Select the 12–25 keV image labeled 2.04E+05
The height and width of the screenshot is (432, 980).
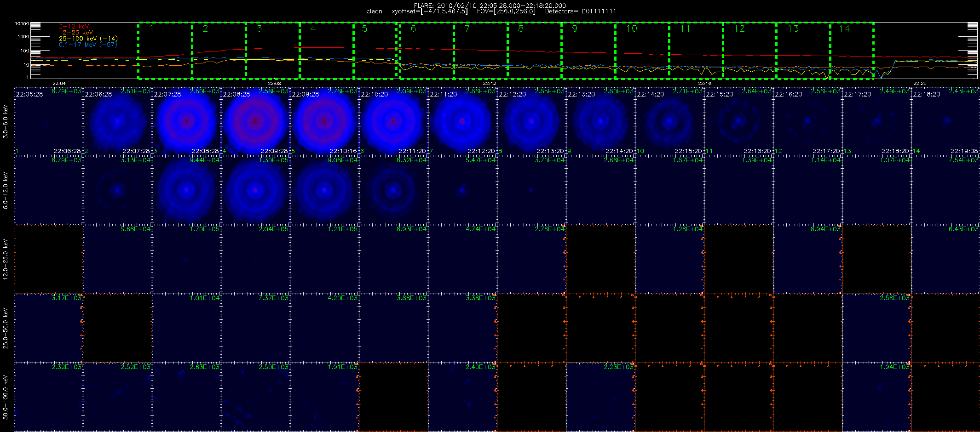(x=255, y=259)
